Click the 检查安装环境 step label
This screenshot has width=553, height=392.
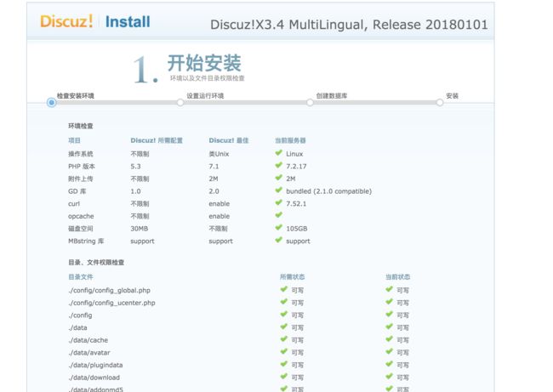[x=76, y=96]
